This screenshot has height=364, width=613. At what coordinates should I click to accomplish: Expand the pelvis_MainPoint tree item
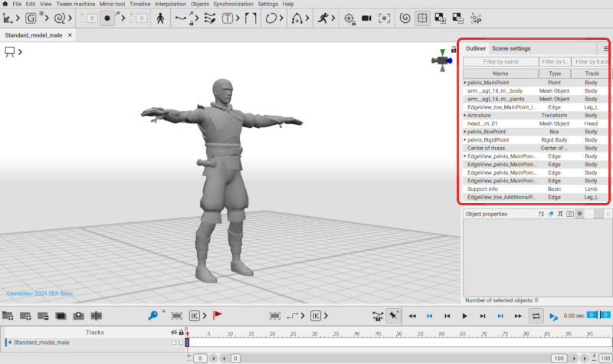pos(465,82)
